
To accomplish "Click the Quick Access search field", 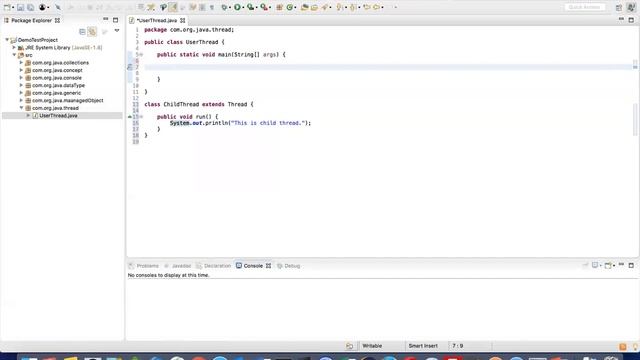I will tap(584, 7).
